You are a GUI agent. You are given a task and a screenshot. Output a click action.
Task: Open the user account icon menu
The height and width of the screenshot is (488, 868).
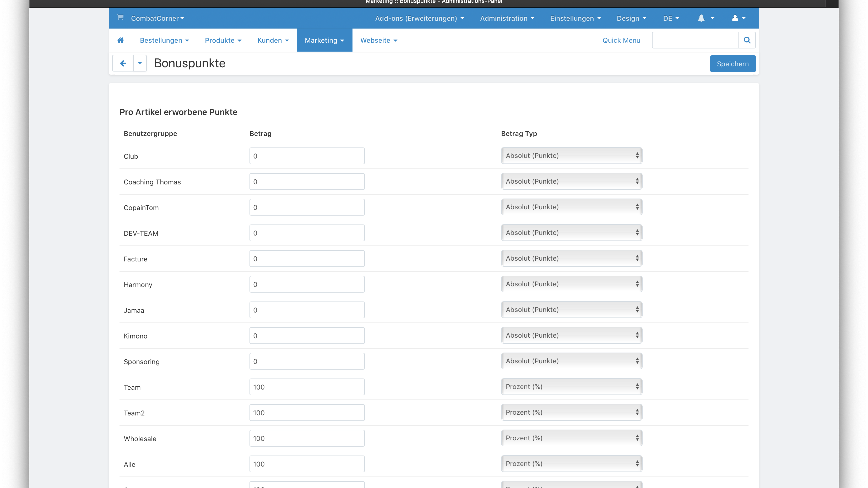point(739,18)
